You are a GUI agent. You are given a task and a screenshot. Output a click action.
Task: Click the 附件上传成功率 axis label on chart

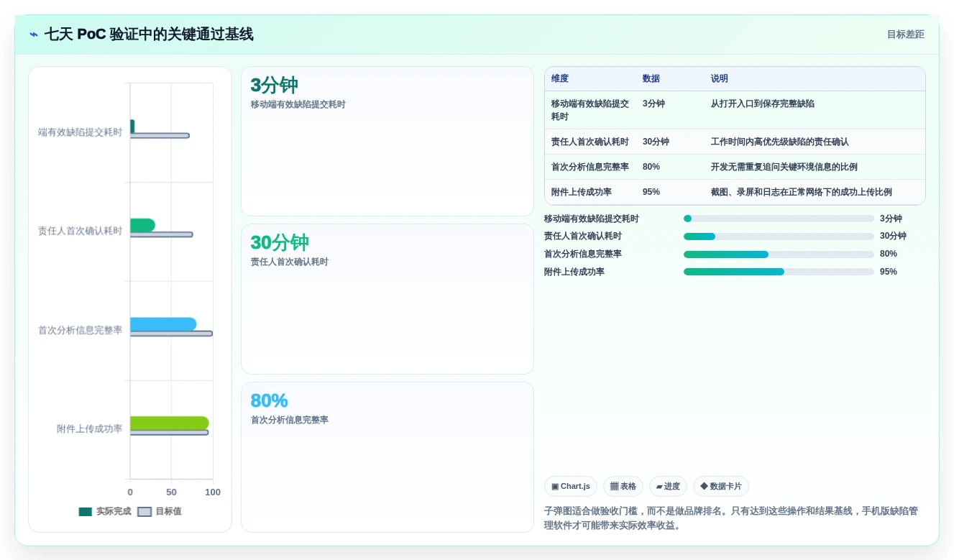point(90,429)
